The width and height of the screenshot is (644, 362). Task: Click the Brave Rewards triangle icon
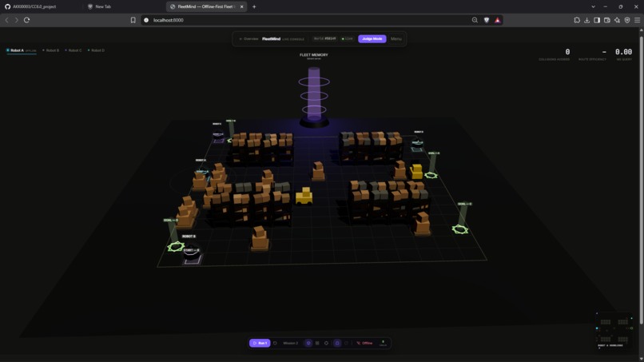pos(497,20)
